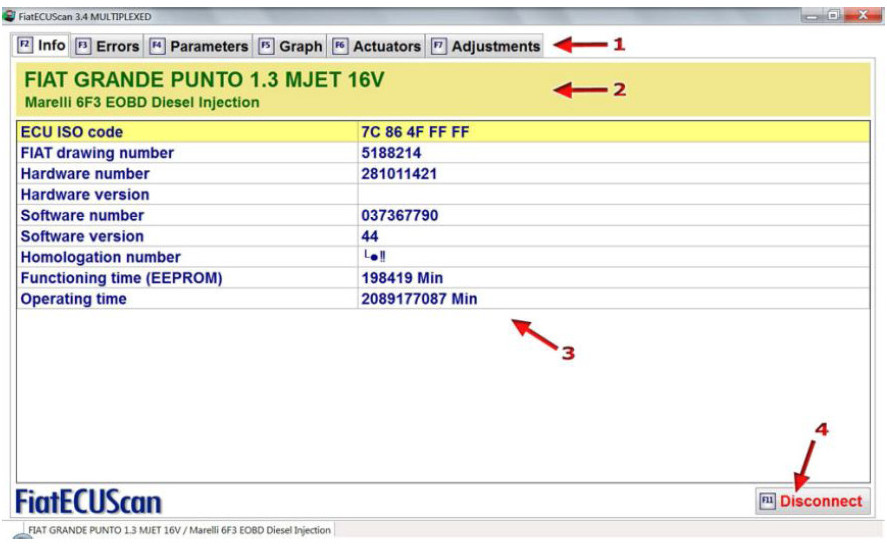Click the FiatECUScan title bar app icon
The image size is (887, 558).
[x=9, y=16]
